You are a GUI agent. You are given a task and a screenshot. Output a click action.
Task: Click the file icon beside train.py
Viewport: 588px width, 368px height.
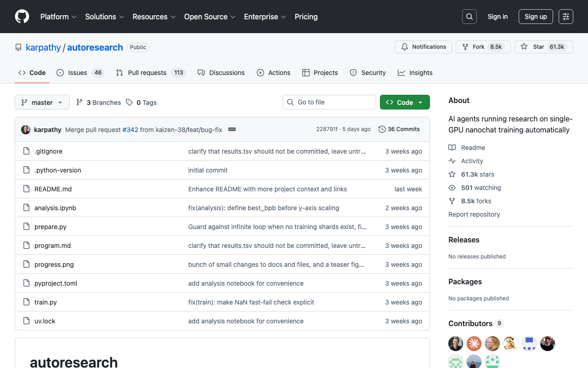(x=26, y=302)
